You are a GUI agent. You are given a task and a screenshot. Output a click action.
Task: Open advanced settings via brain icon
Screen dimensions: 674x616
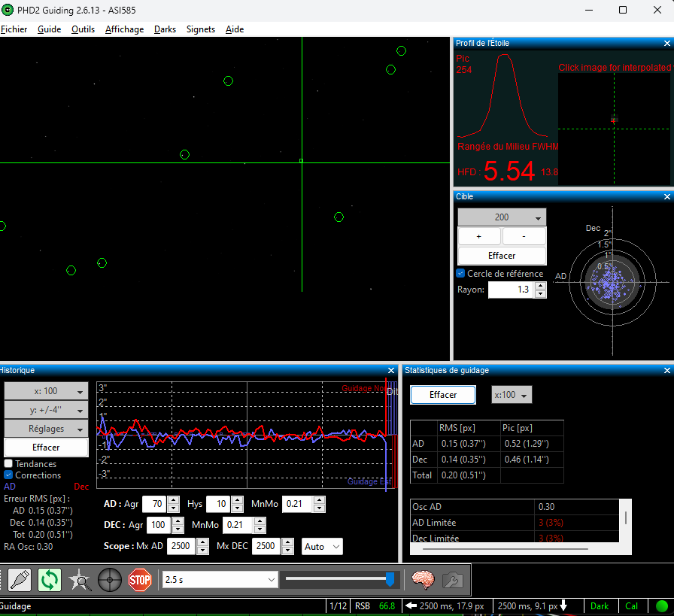point(423,580)
